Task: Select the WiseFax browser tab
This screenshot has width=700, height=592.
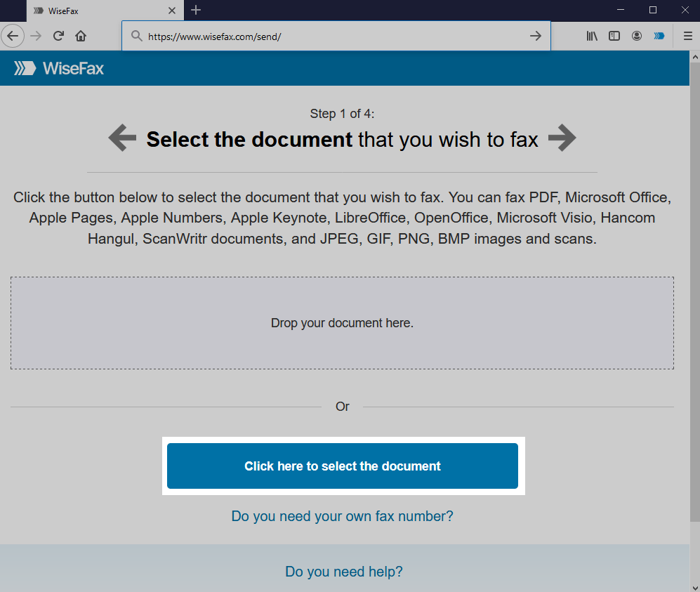Action: (x=105, y=11)
